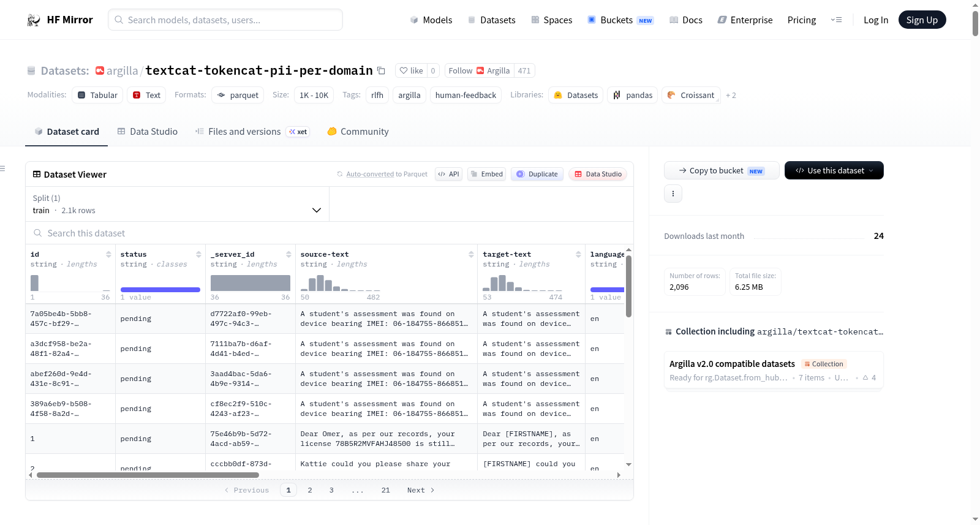Select the pandas library tag

coord(633,96)
